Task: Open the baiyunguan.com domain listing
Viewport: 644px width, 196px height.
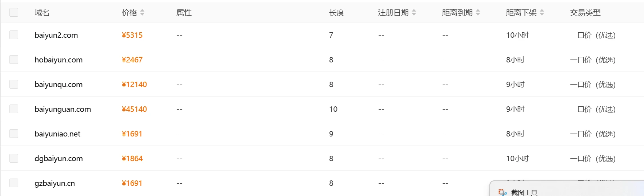Action: point(63,109)
